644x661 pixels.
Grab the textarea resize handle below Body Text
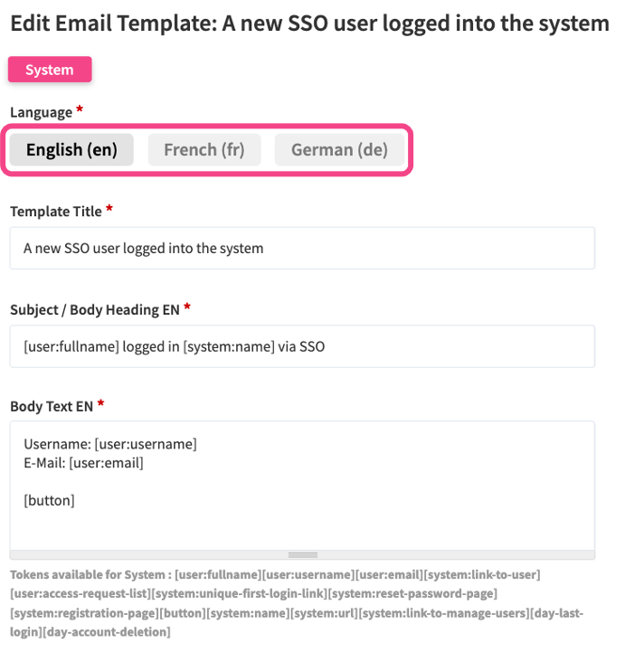tap(302, 554)
